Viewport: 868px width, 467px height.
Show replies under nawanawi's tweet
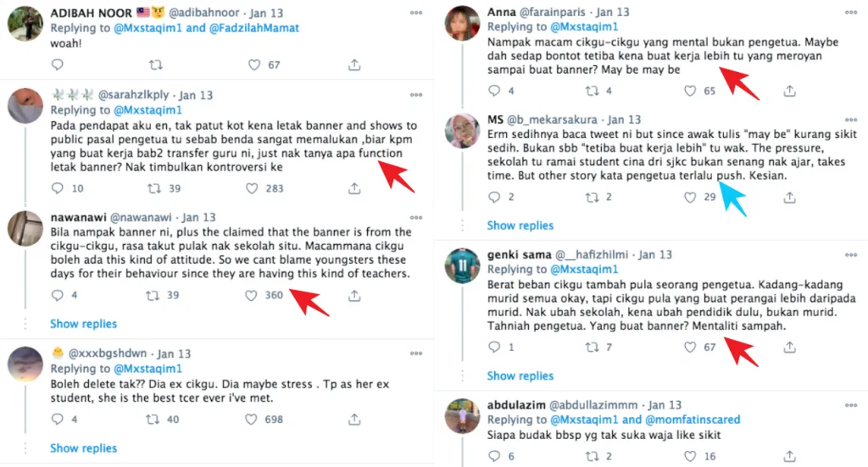(83, 324)
